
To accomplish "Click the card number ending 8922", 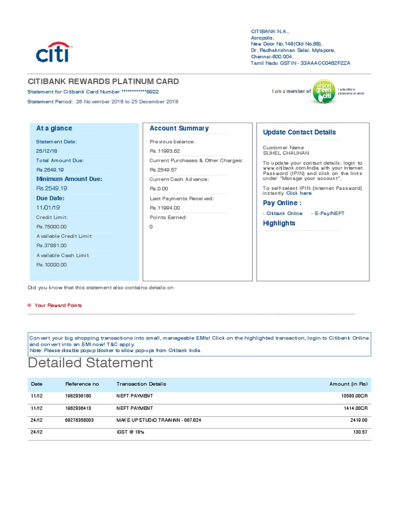I will pyautogui.click(x=140, y=91).
